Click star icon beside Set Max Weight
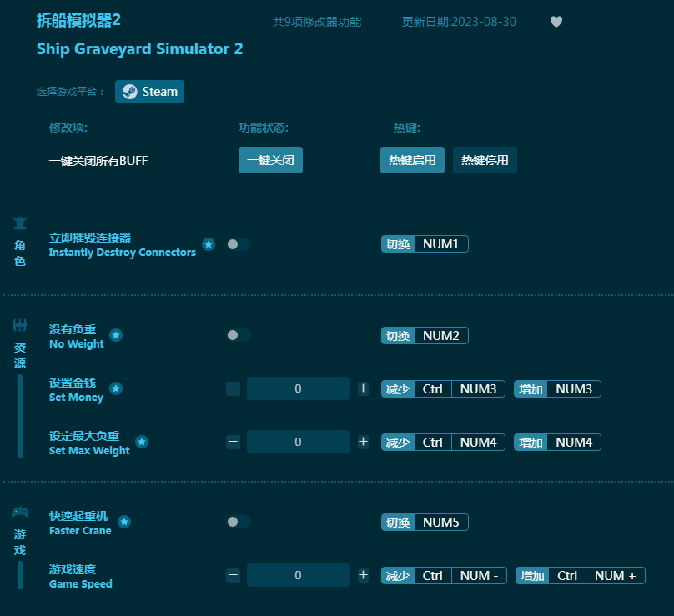Screen dimensions: 674x616 coord(142,442)
